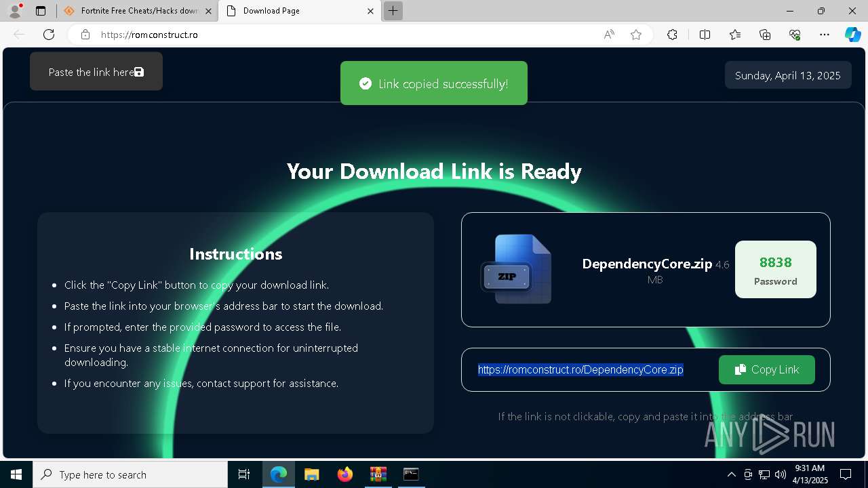This screenshot has height=488, width=868.
Task: Select the Download Page tab
Action: tap(299, 11)
